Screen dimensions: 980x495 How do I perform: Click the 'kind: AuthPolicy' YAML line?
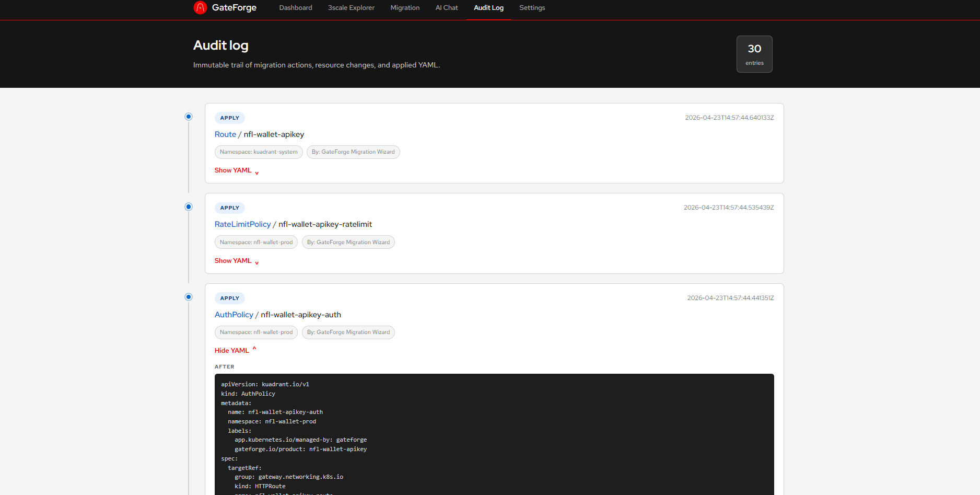coord(248,394)
